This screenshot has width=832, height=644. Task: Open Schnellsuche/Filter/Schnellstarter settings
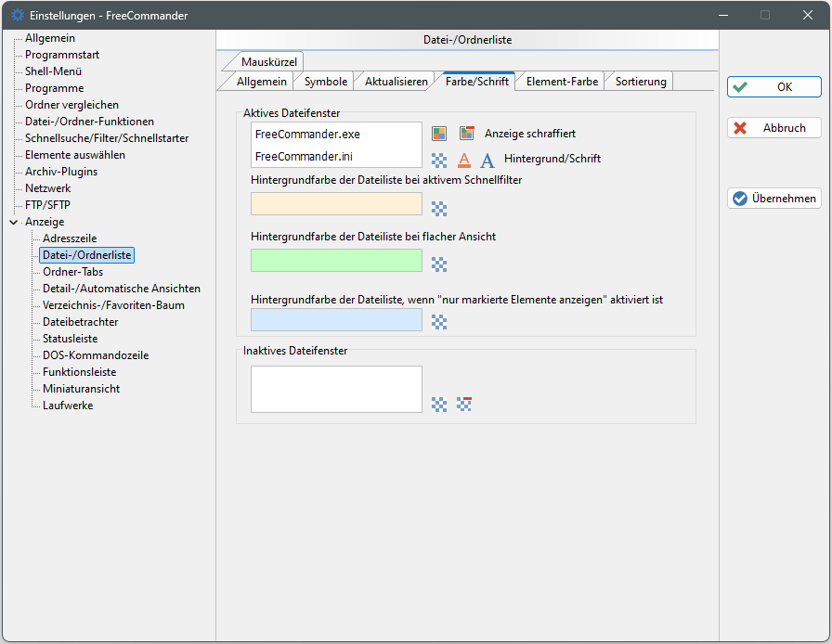[x=107, y=138]
